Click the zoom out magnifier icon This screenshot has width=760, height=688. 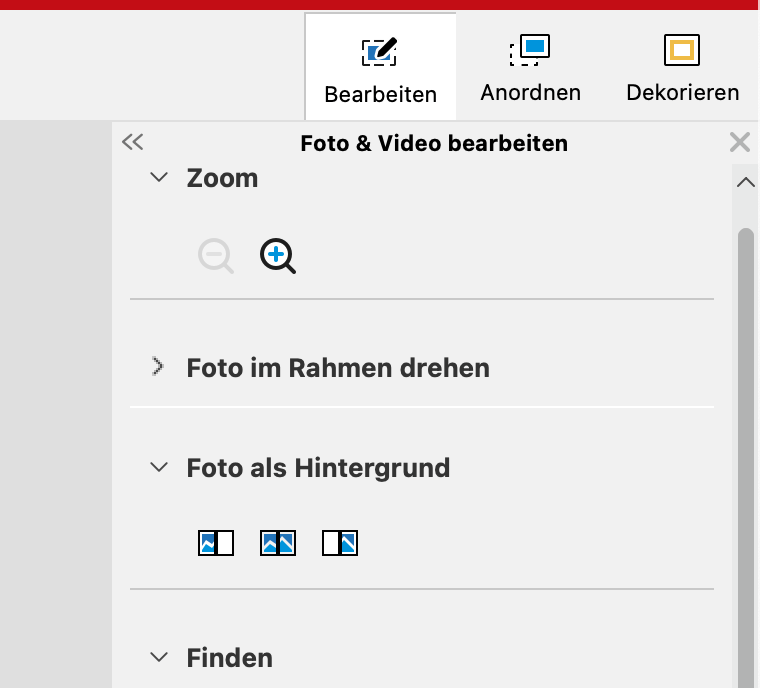215,256
